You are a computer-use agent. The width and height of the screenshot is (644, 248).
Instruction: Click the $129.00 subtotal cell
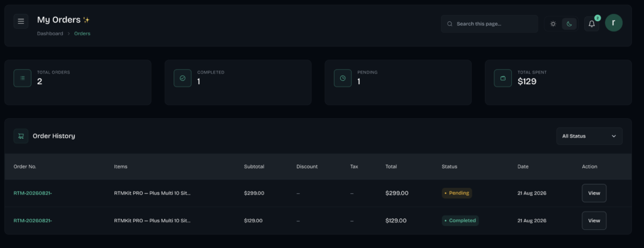[253, 220]
